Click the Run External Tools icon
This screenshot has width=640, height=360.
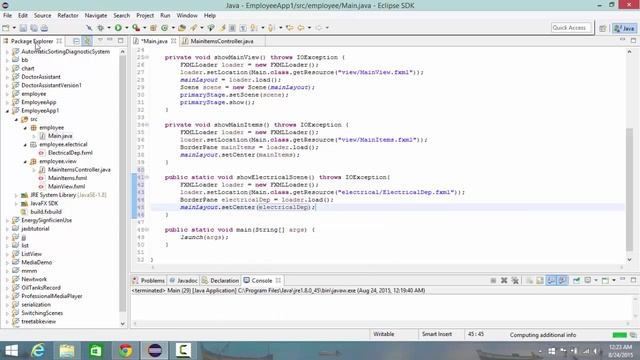(136, 28)
